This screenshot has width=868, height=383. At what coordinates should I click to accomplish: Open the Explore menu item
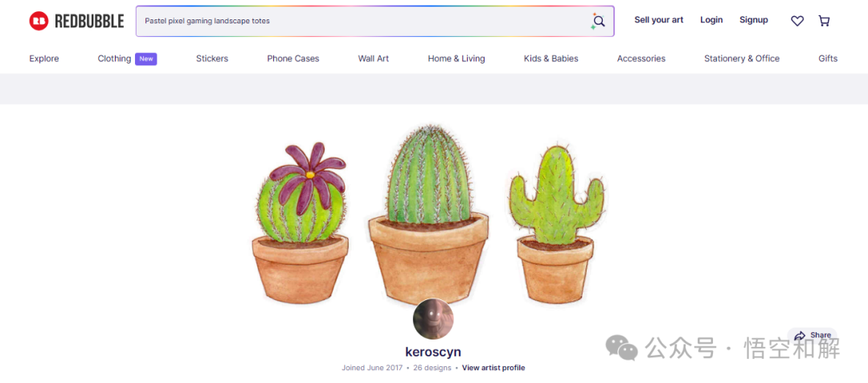(x=43, y=59)
